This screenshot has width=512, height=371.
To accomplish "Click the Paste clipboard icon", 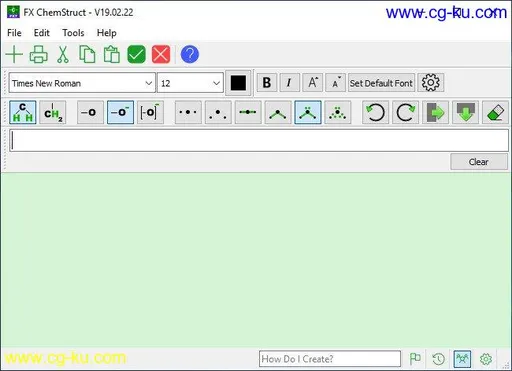I will 112,54.
